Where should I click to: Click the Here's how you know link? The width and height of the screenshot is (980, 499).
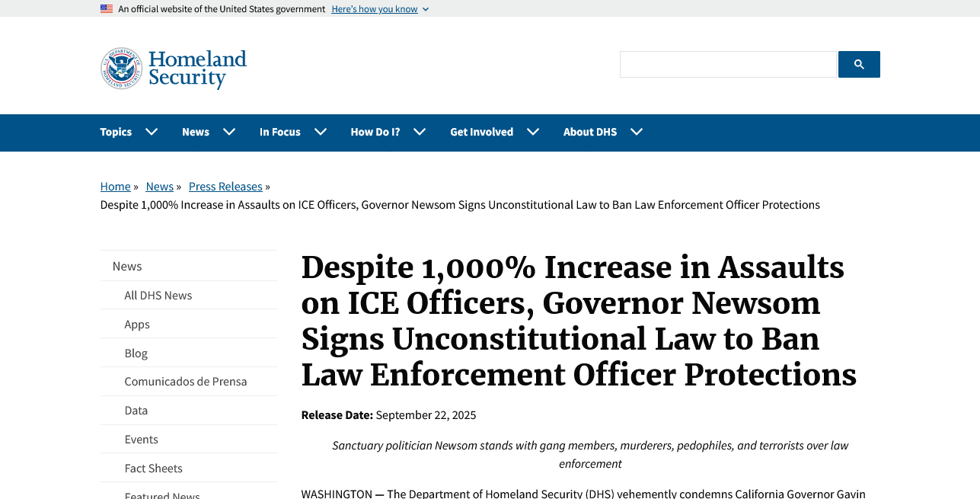375,9
